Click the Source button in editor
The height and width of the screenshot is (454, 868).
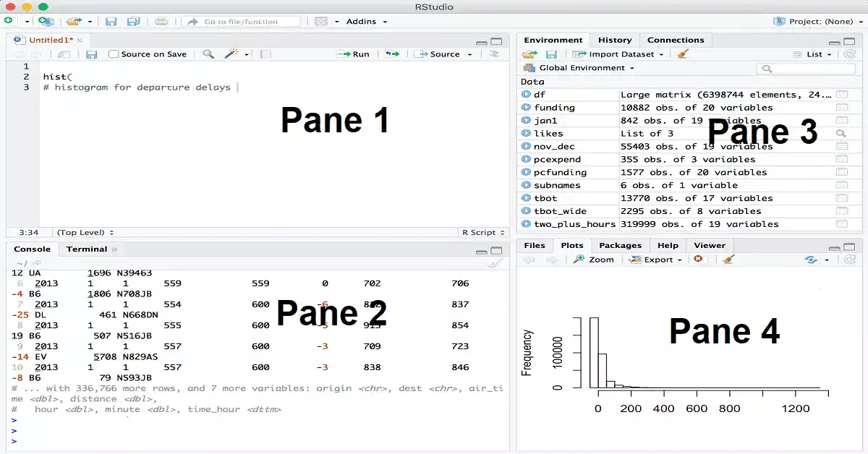click(x=438, y=54)
